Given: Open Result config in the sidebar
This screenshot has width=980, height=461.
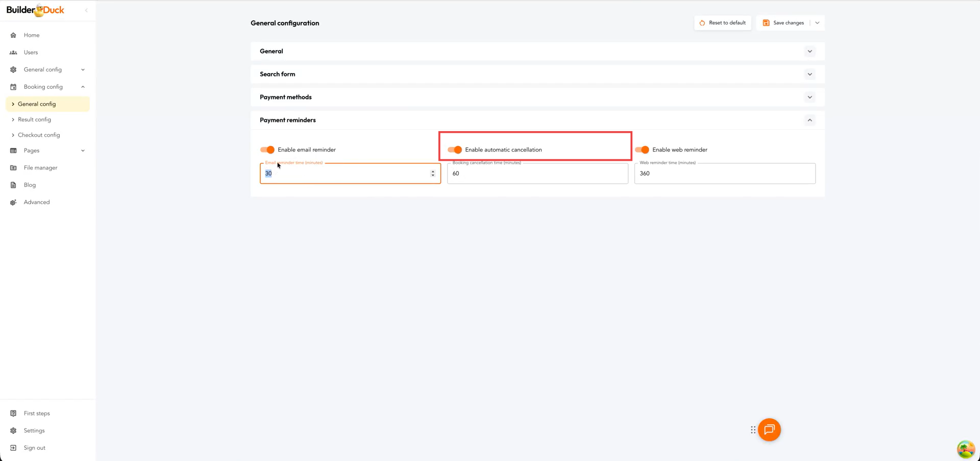Looking at the screenshot, I should point(34,119).
